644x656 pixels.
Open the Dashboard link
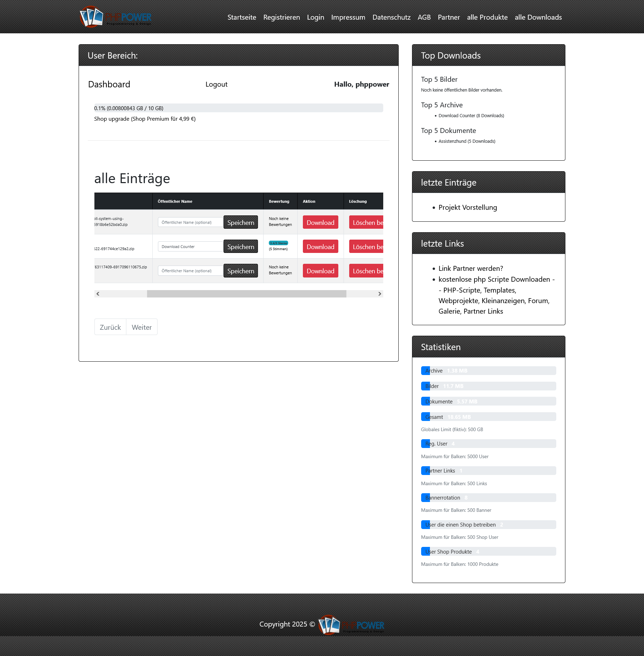pyautogui.click(x=109, y=84)
